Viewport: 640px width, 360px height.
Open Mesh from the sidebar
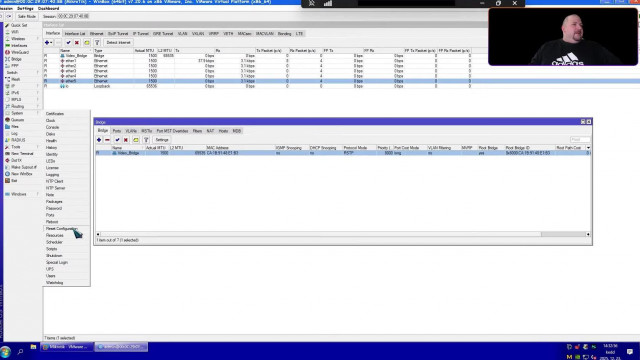pos(16,79)
